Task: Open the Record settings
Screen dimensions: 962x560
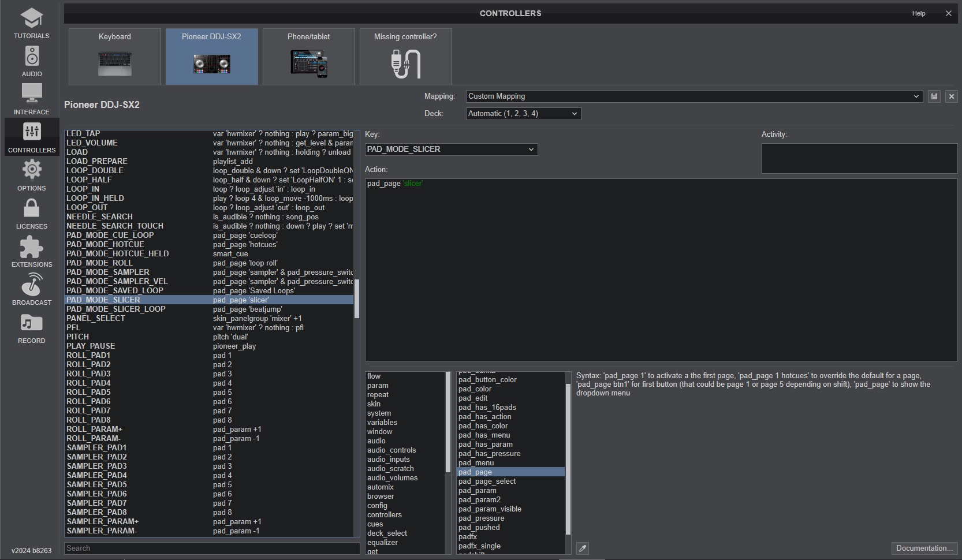Action: pos(32,328)
